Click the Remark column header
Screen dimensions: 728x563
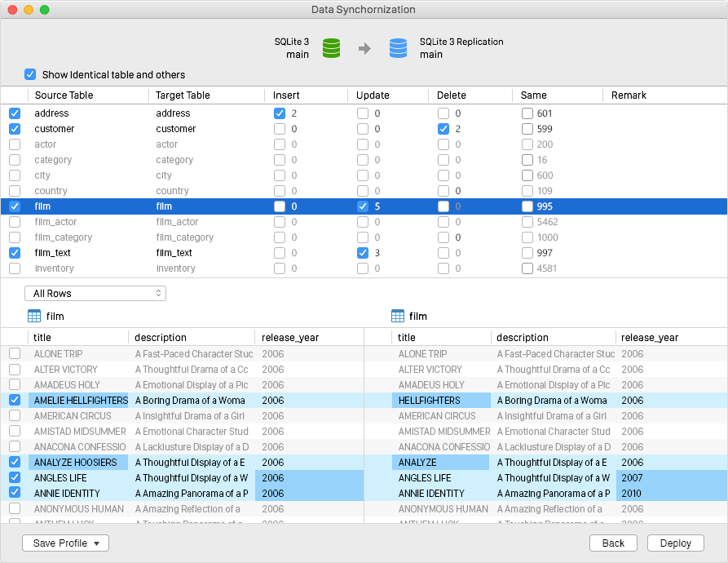point(664,95)
